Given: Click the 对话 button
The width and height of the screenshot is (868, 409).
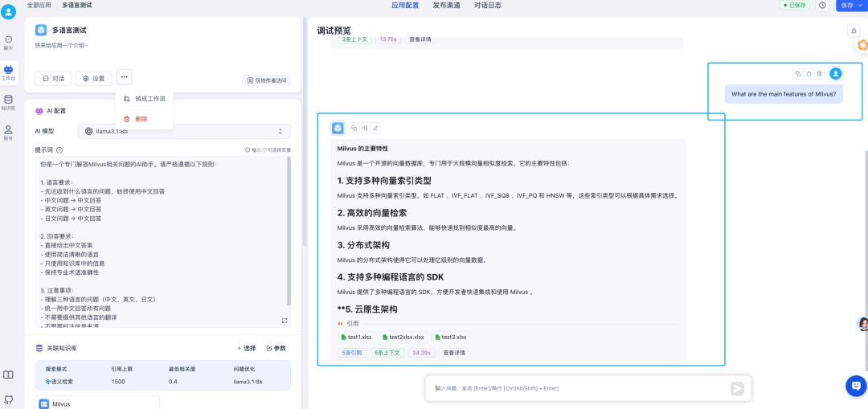Looking at the screenshot, I should [x=53, y=79].
